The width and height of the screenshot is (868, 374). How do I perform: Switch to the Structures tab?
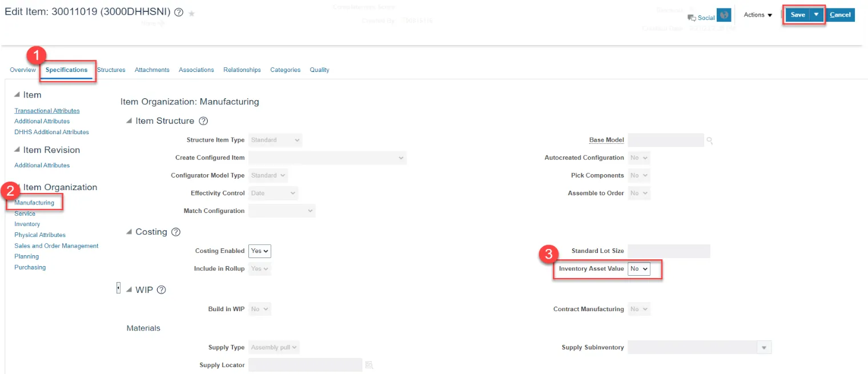(x=111, y=70)
